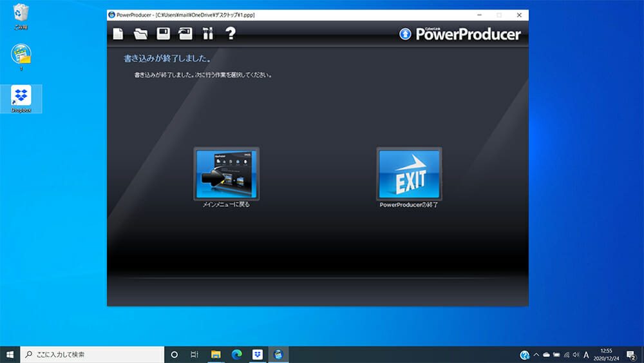The height and width of the screenshot is (363, 644).
Task: Open Task View from the taskbar
Action: [194, 355]
